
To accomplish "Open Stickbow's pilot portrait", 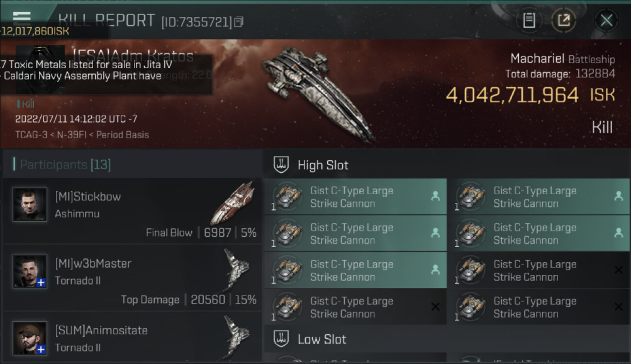I will pyautogui.click(x=30, y=205).
